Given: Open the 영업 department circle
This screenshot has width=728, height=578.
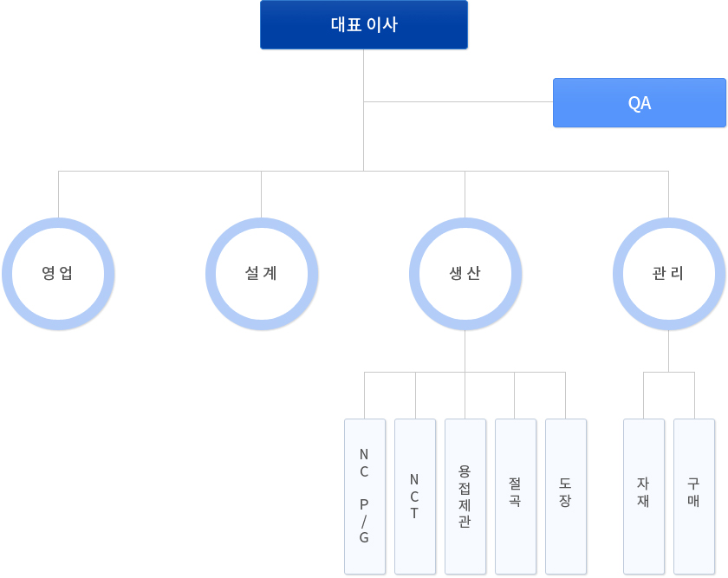Looking at the screenshot, I should [58, 274].
